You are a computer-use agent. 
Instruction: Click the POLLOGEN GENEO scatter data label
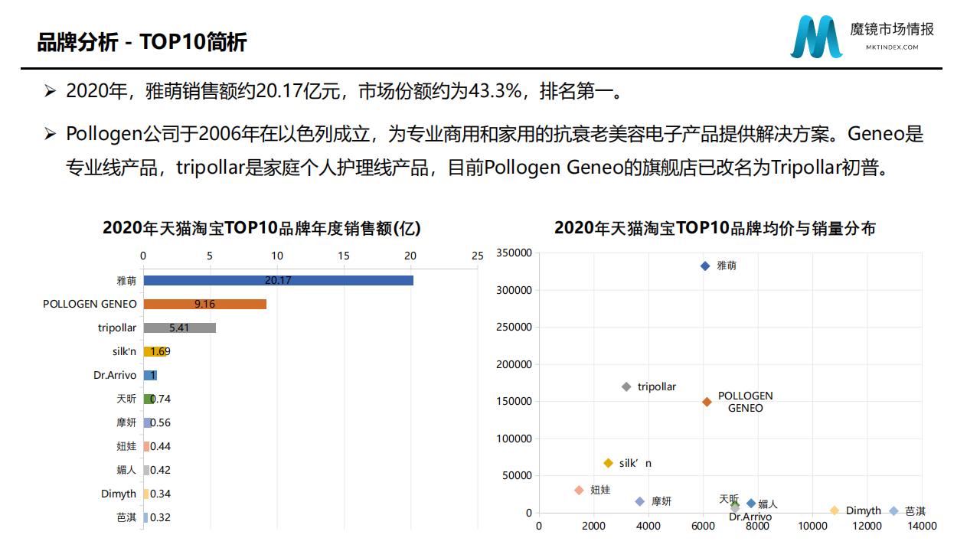(x=745, y=402)
